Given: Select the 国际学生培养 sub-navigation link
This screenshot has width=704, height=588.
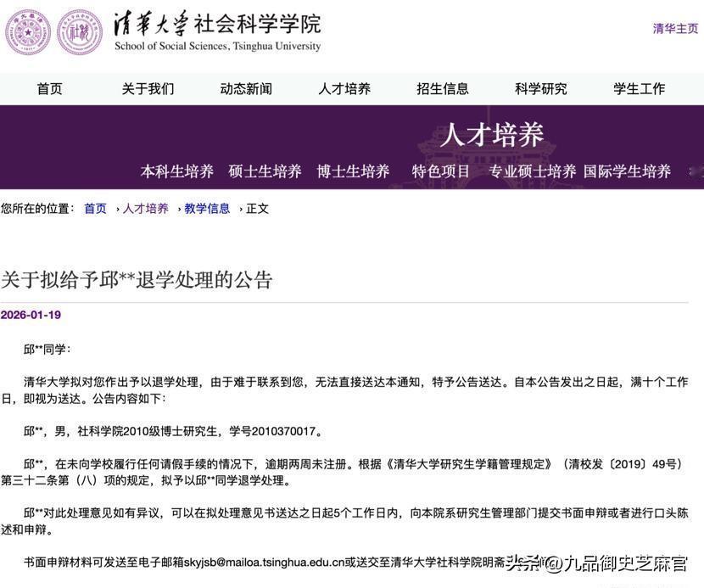Looking at the screenshot, I should pyautogui.click(x=627, y=171).
